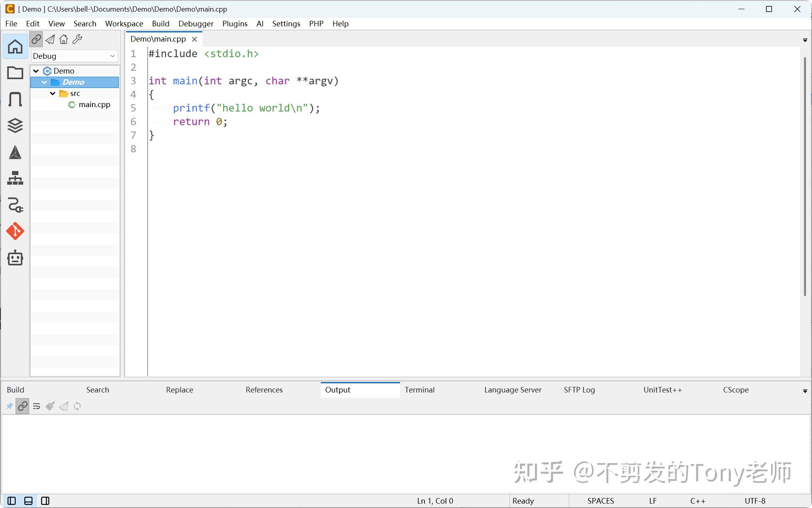Click paper plane icon in workspace toolbar
Image resolution: width=812 pixels, height=508 pixels.
click(x=50, y=39)
